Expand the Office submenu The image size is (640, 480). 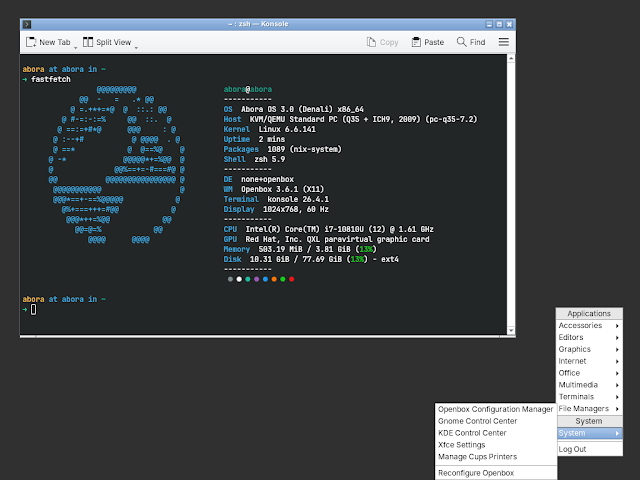pos(589,373)
